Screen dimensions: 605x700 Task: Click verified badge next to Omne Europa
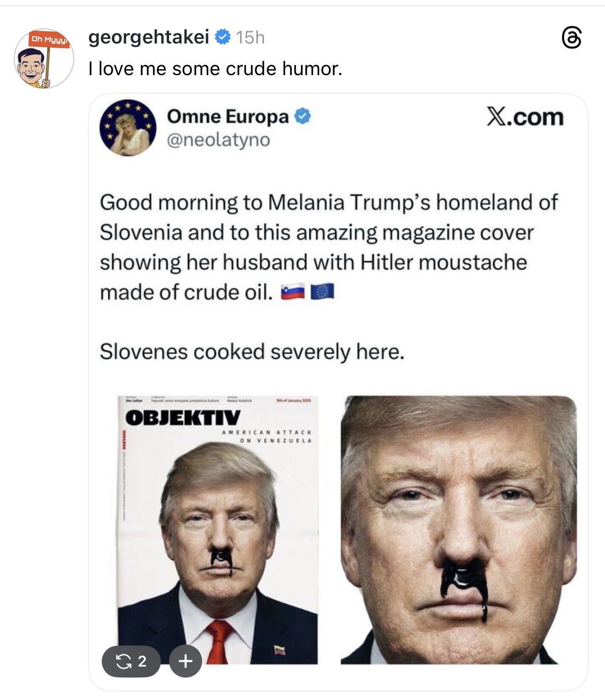pyautogui.click(x=302, y=117)
